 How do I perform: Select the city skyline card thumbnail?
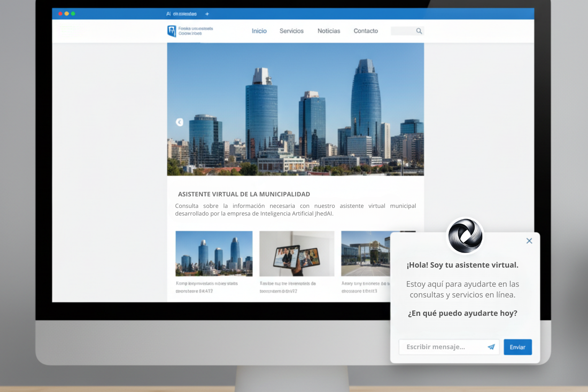coord(214,253)
